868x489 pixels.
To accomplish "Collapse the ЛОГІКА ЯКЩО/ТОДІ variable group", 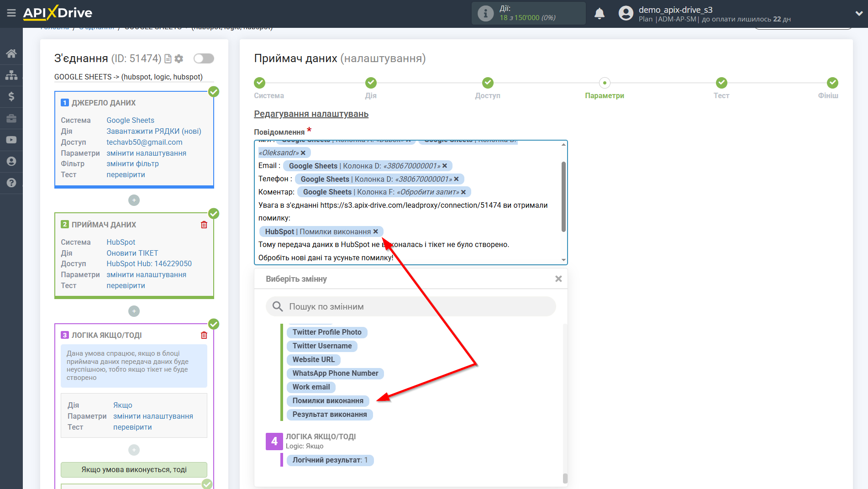I will click(x=274, y=441).
